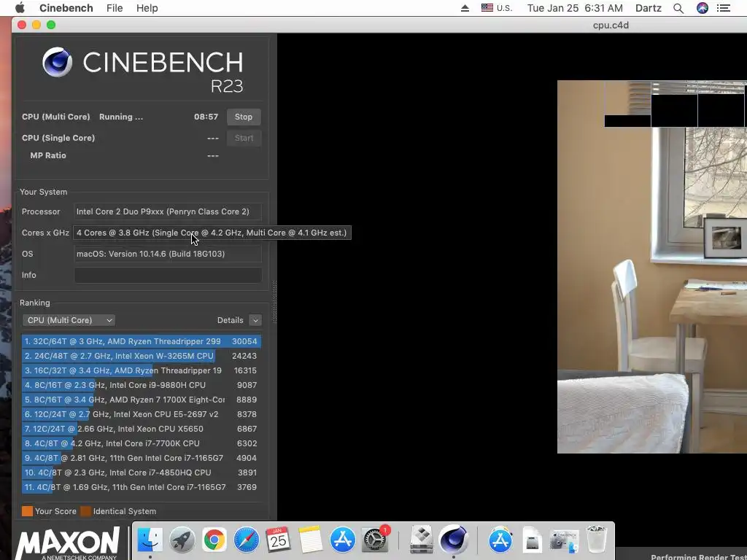Click the rendered room preview image
Screen dimensions: 747x560
[x=652, y=267]
